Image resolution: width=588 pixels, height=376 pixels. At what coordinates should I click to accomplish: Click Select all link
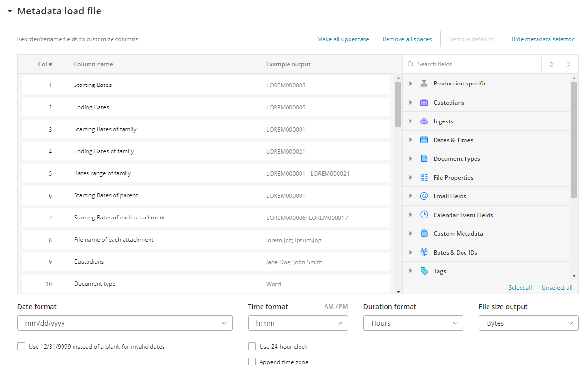pyautogui.click(x=520, y=288)
